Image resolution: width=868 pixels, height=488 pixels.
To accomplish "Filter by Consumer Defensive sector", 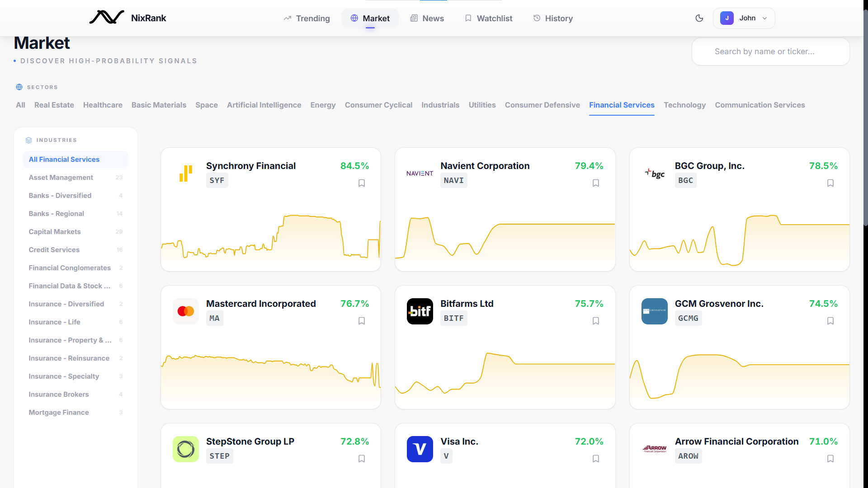I will pyautogui.click(x=542, y=105).
